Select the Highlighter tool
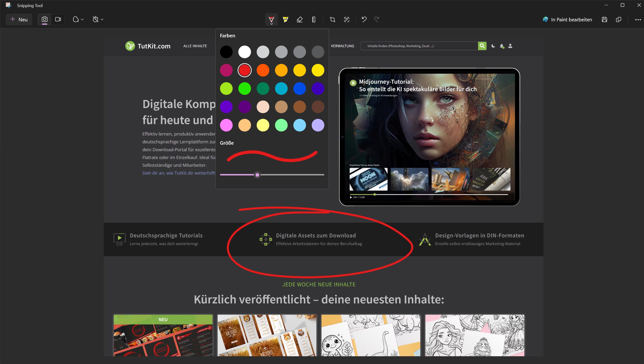Viewport: 644px width, 364px height. click(x=286, y=19)
